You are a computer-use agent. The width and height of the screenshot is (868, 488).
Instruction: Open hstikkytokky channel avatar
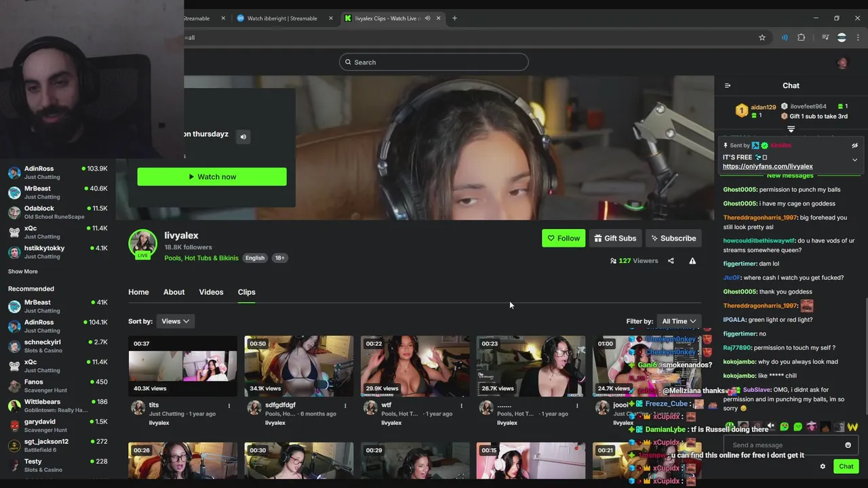14,252
